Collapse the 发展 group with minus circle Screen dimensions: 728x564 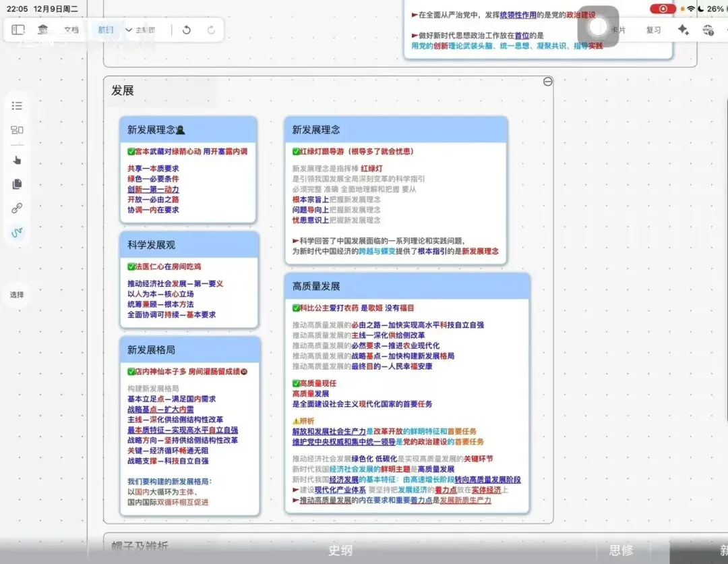click(x=548, y=82)
